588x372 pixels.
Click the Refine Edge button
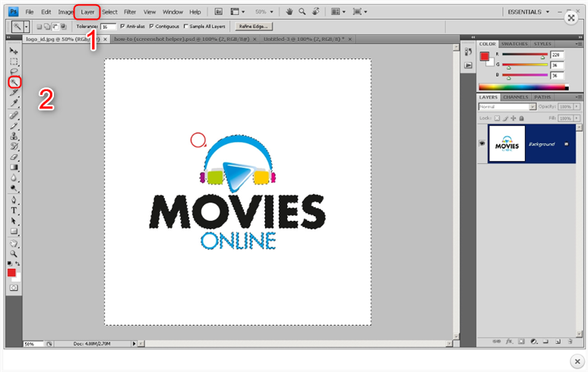click(254, 26)
